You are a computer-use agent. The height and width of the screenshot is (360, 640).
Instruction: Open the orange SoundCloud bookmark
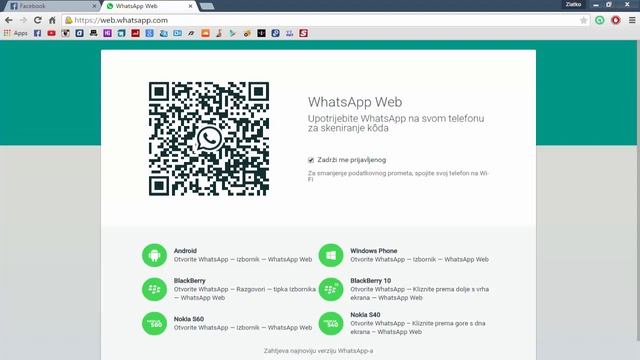(205, 33)
